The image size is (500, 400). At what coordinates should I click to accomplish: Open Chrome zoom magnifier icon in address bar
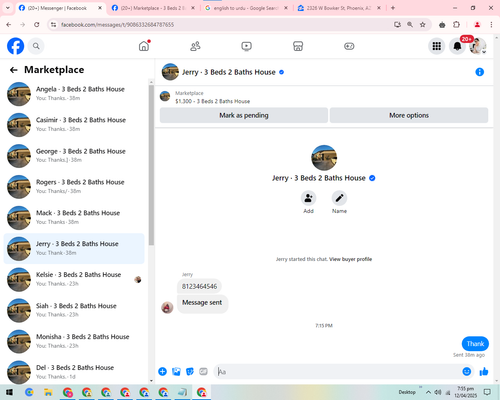click(x=410, y=24)
